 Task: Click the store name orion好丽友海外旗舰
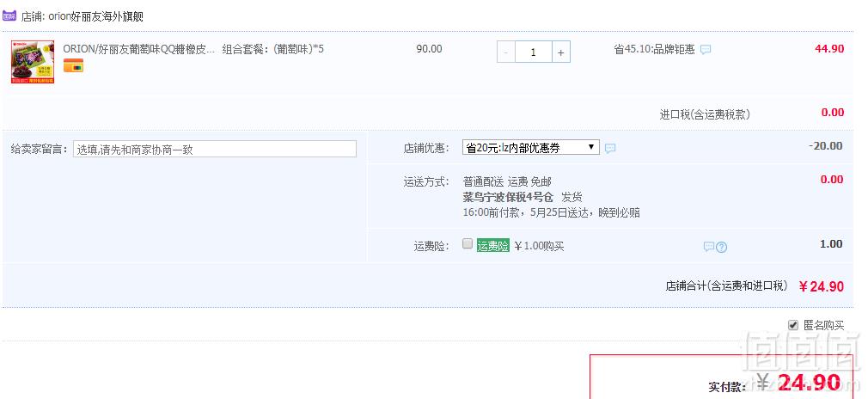click(x=95, y=16)
